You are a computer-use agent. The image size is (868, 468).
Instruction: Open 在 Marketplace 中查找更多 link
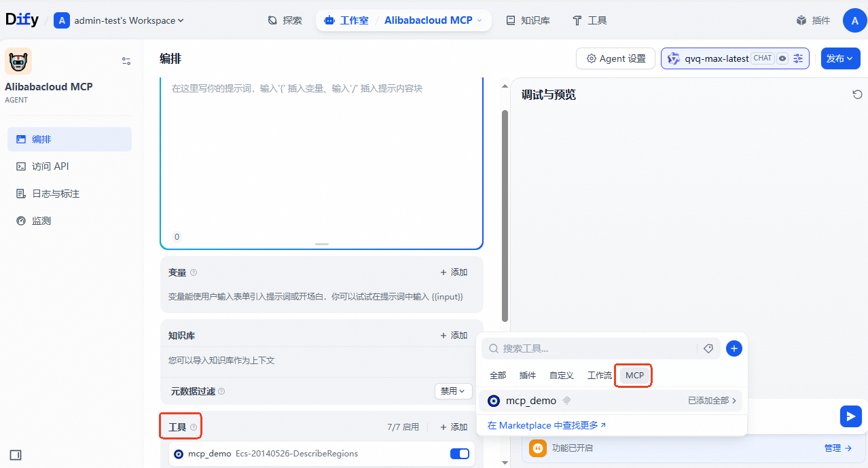tap(547, 425)
